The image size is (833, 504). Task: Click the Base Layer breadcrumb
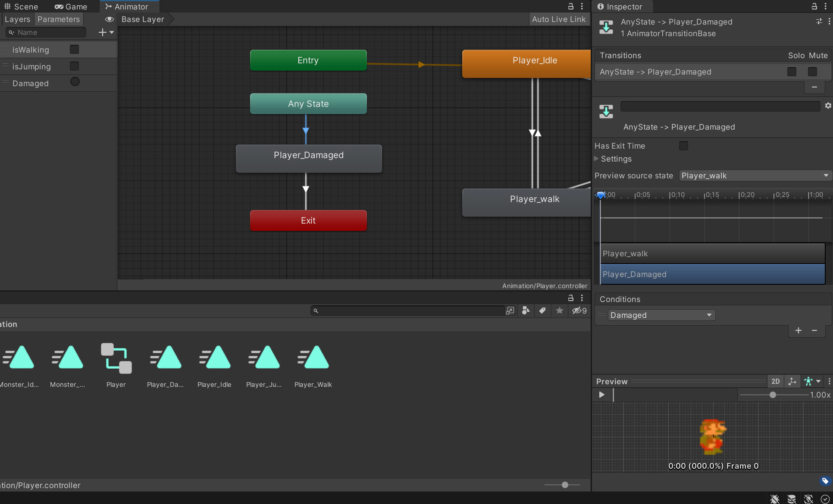[143, 19]
